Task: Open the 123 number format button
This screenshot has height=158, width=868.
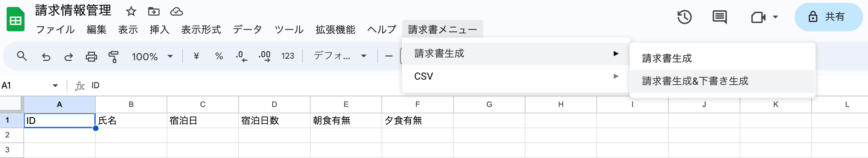Action: pyautogui.click(x=288, y=56)
